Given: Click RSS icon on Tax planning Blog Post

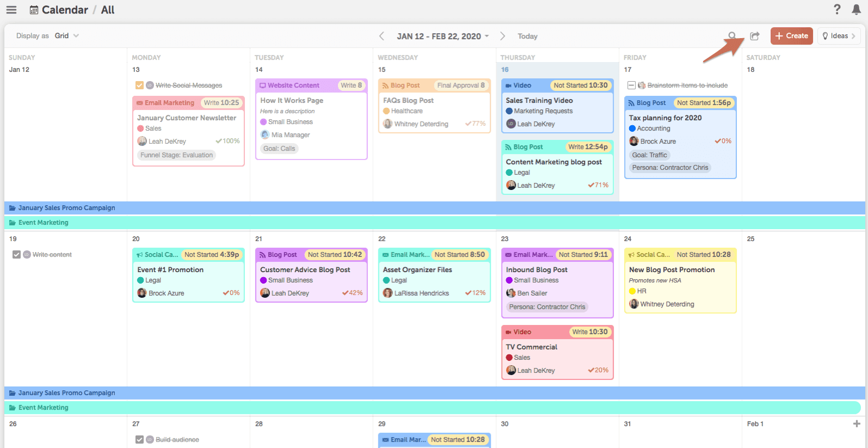Looking at the screenshot, I should coord(631,103).
